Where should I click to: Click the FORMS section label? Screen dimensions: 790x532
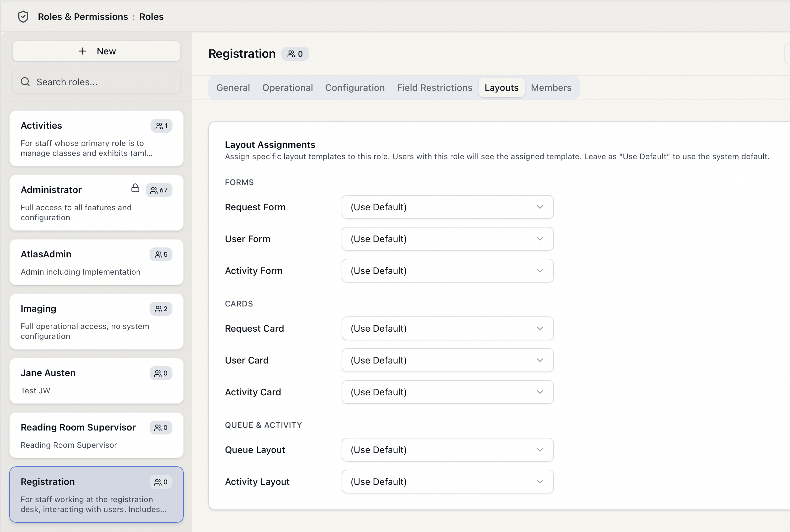239,182
